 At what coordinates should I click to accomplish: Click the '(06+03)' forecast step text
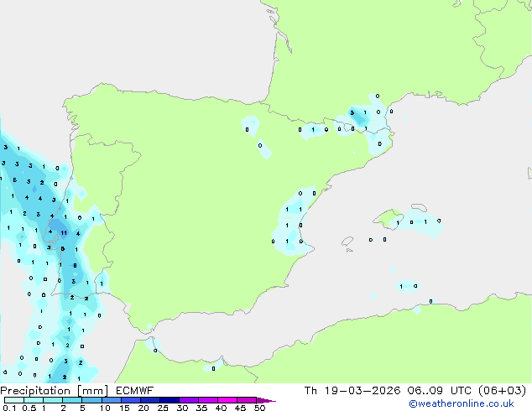502,391
